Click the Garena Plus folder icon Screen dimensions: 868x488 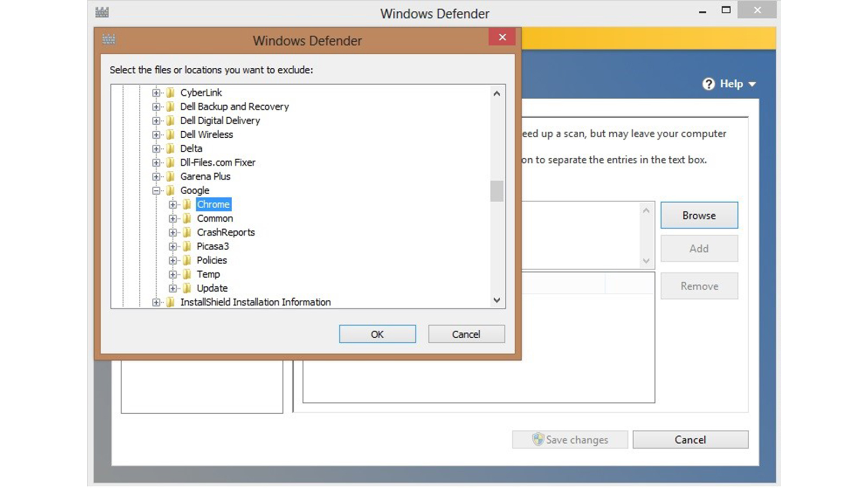point(170,177)
